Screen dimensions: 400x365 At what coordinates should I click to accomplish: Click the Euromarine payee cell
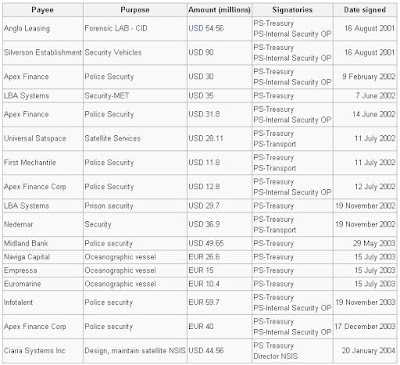(x=43, y=284)
